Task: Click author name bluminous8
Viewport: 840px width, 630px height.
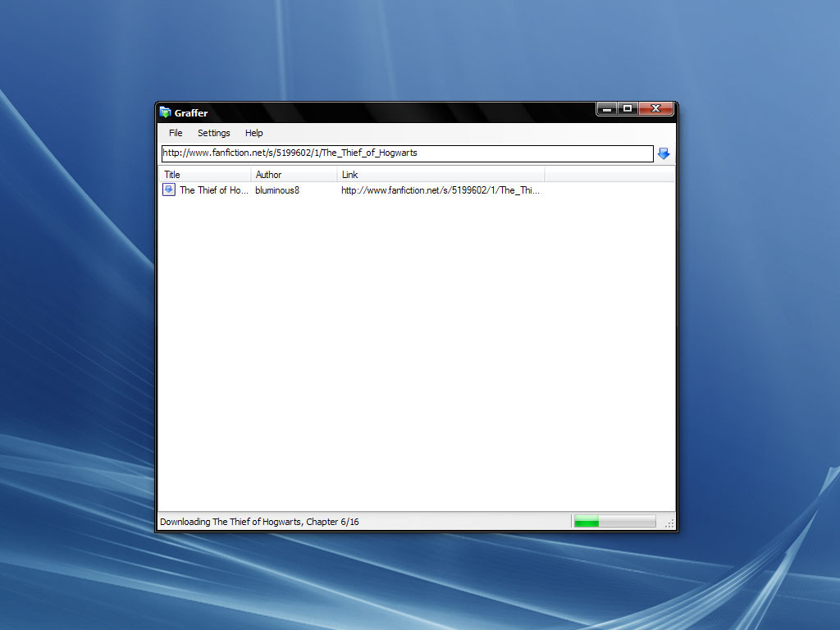Action: 277,190
